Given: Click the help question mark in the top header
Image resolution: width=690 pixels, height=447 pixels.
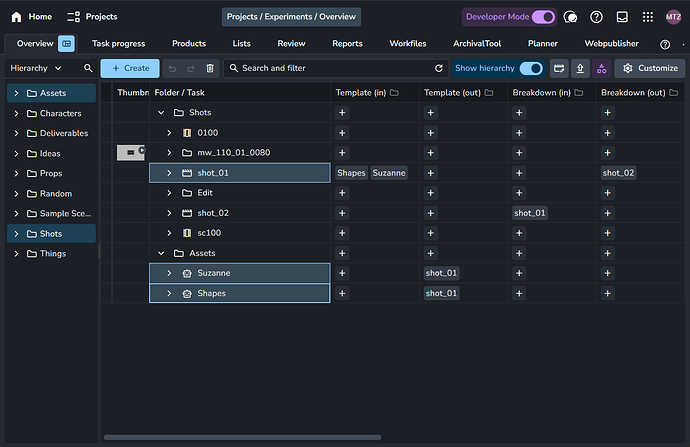Looking at the screenshot, I should 597,17.
